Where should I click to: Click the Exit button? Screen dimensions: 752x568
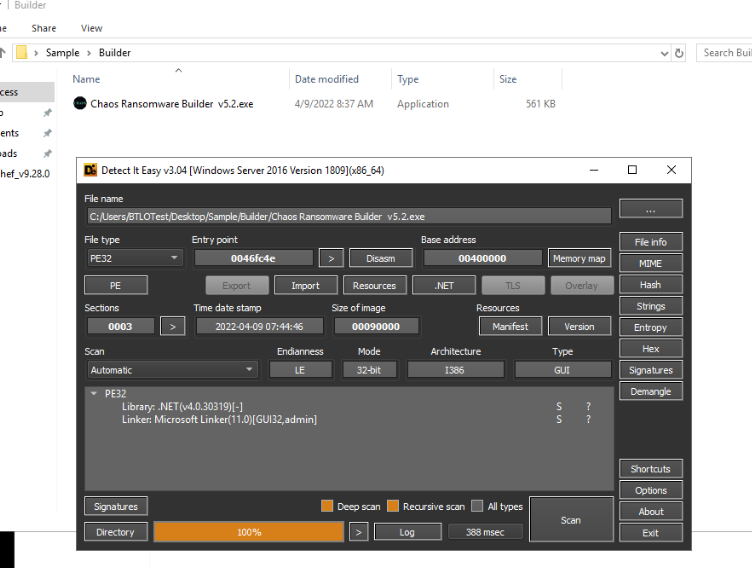650,533
